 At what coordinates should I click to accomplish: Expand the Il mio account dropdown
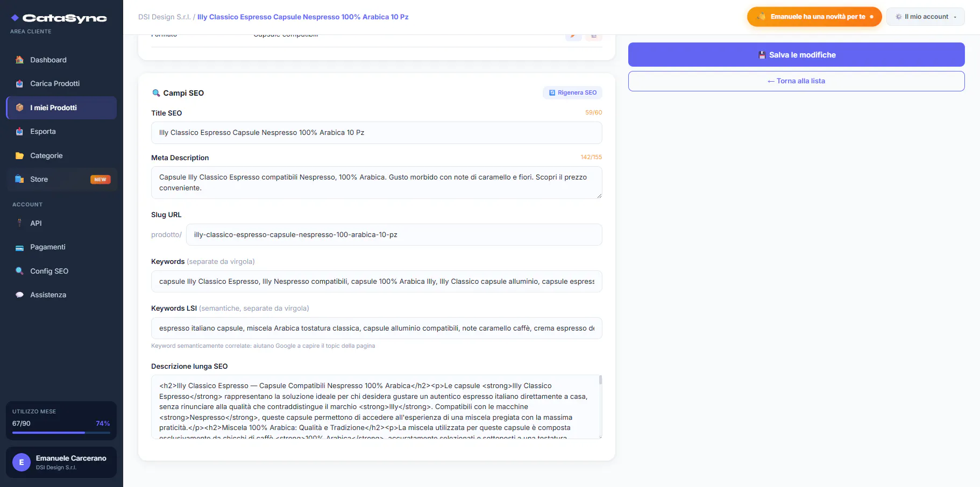[926, 17]
